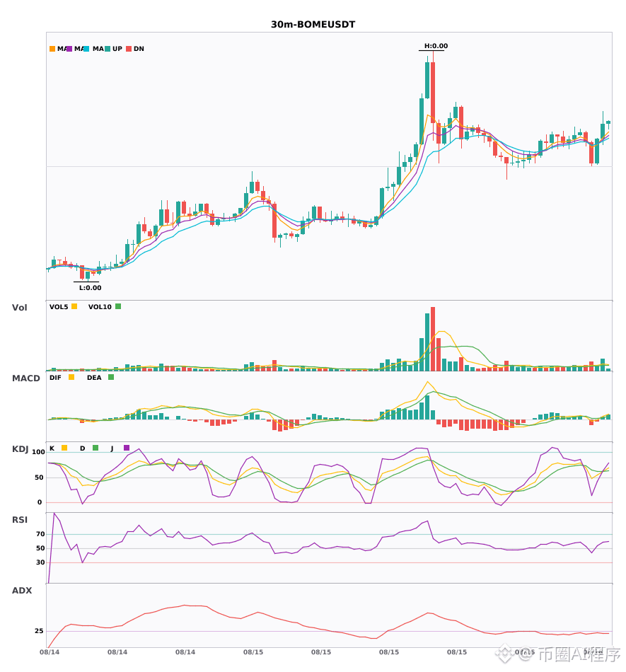This screenshot has width=626, height=672.
Task: Click the teal UP legend swatch
Action: [x=108, y=49]
